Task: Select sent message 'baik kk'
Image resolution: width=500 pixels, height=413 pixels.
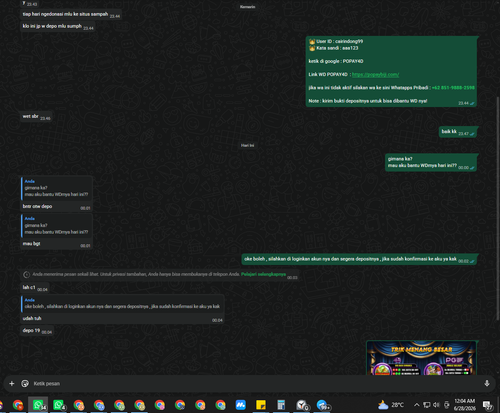Action: tap(449, 131)
